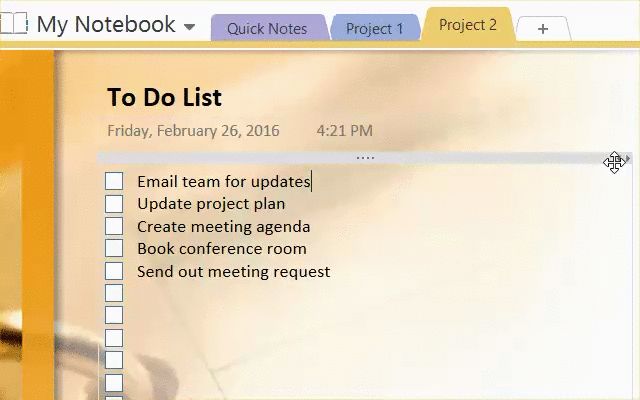Tick the Update project plan checkbox
This screenshot has width=640, height=400.
click(x=114, y=204)
